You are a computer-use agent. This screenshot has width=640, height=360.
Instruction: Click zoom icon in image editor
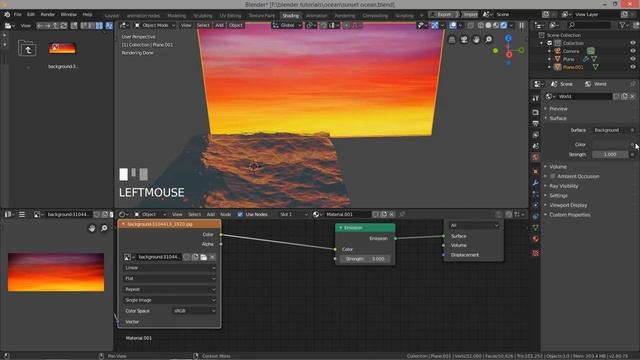[104, 228]
